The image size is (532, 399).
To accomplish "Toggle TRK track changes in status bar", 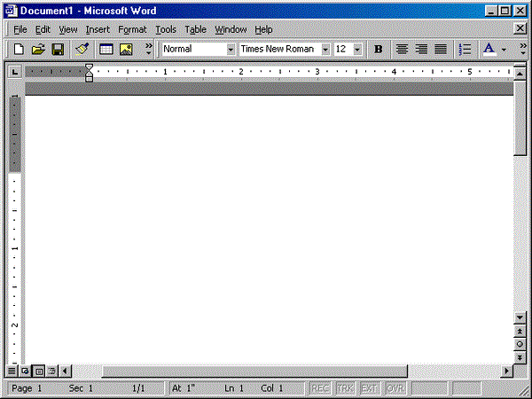I will 345,388.
